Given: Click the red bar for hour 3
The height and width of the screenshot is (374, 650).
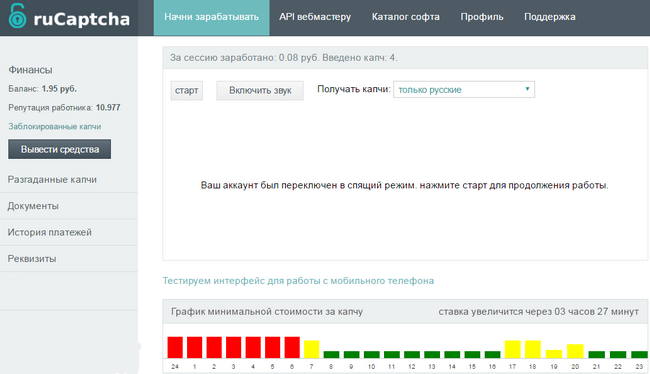Looking at the screenshot, I should pos(233,347).
